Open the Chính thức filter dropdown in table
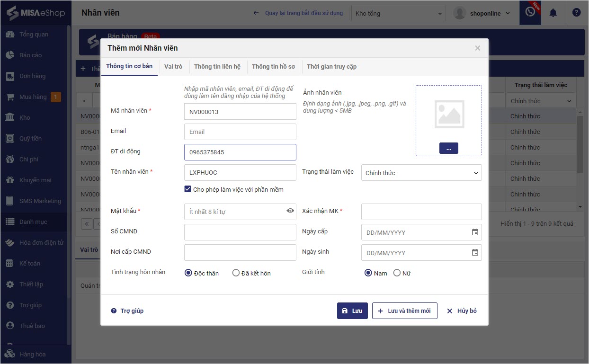Screen dimensions: 589x364 point(541,101)
